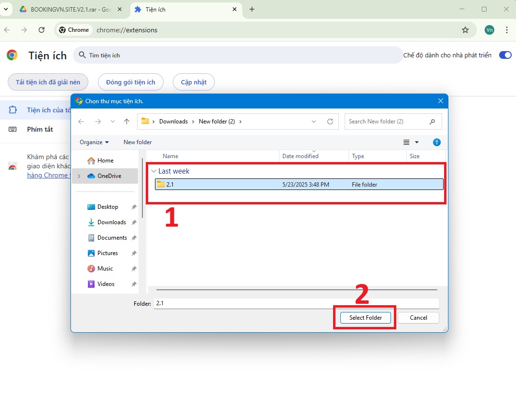This screenshot has height=420, width=516.
Task: Click pin icon next to Music
Action: click(x=134, y=269)
